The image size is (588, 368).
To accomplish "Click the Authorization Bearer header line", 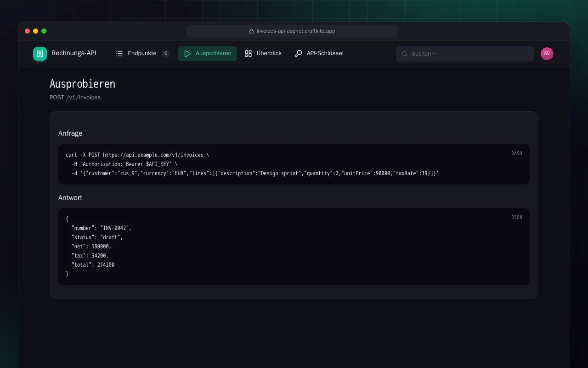I will pyautogui.click(x=124, y=164).
